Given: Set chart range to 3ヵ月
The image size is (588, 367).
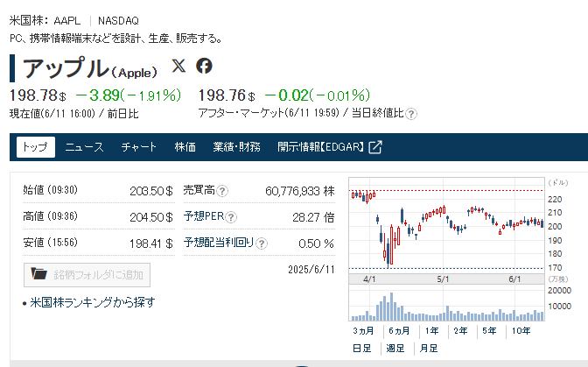Looking at the screenshot, I should point(363,331).
